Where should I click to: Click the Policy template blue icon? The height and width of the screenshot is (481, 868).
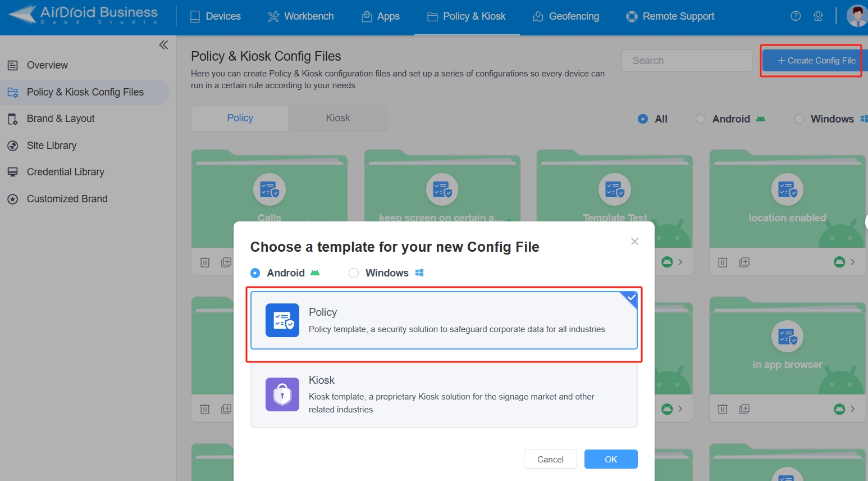click(x=282, y=320)
